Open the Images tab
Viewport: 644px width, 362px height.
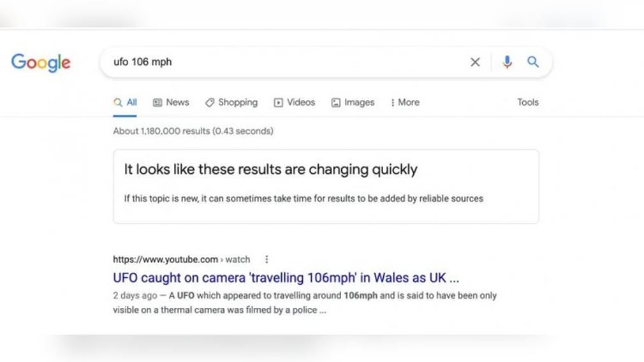353,102
